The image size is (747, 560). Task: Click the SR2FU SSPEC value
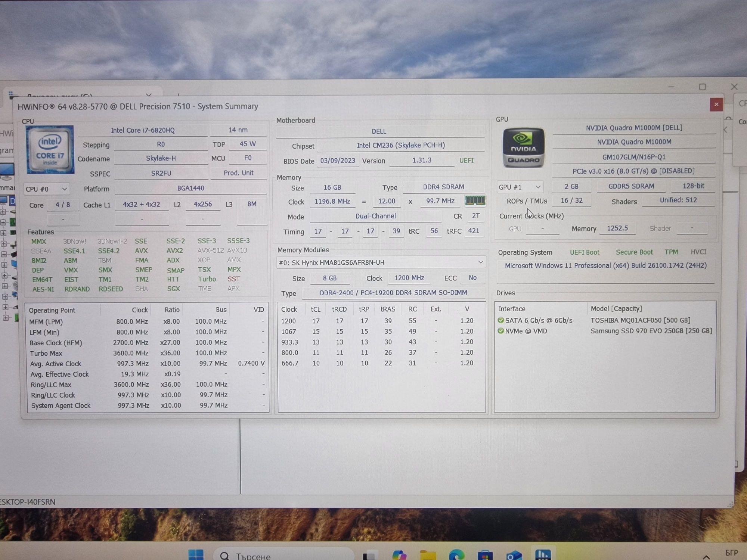pyautogui.click(x=161, y=173)
